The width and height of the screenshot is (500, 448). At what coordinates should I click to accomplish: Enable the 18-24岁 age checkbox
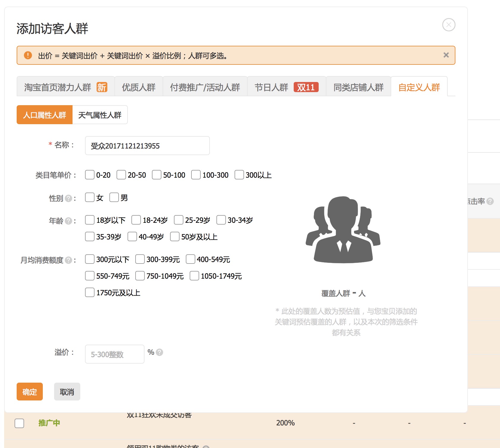(x=136, y=220)
